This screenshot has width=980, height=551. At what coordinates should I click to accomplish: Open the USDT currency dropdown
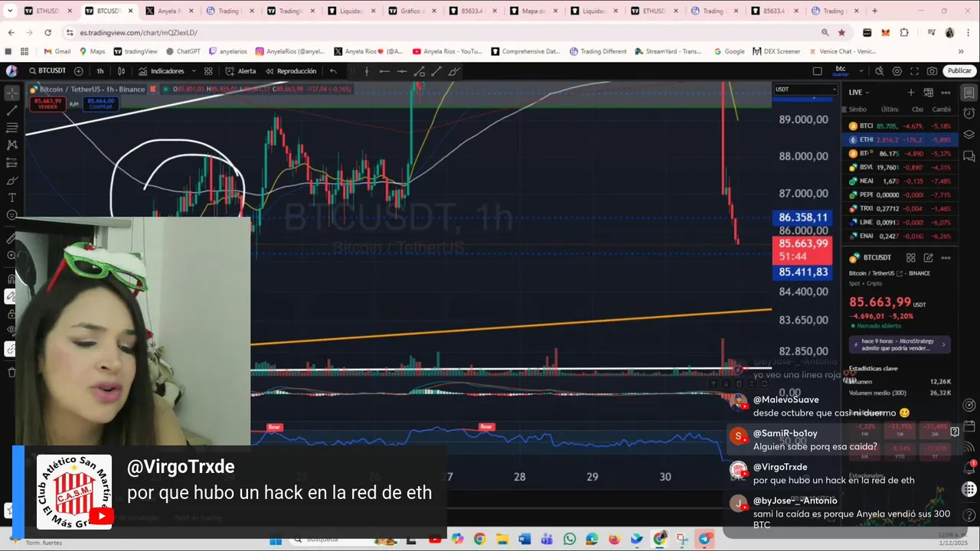point(805,90)
